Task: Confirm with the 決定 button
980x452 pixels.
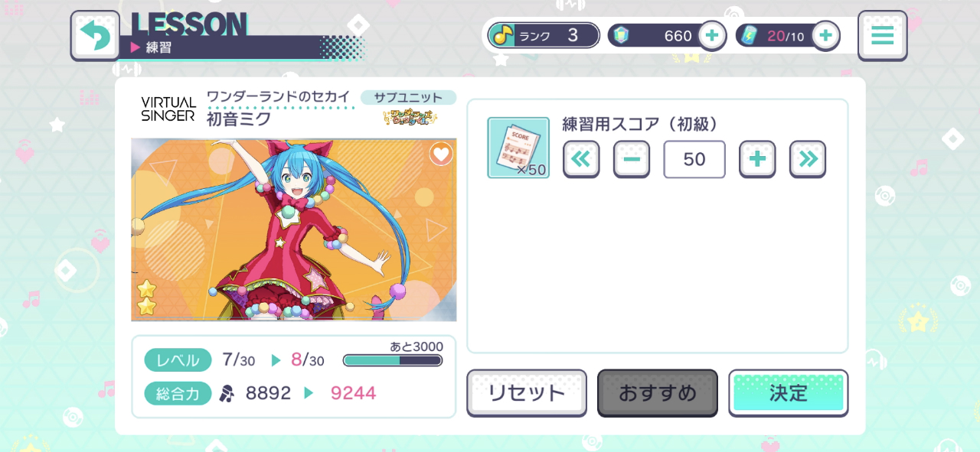Action: click(x=789, y=393)
